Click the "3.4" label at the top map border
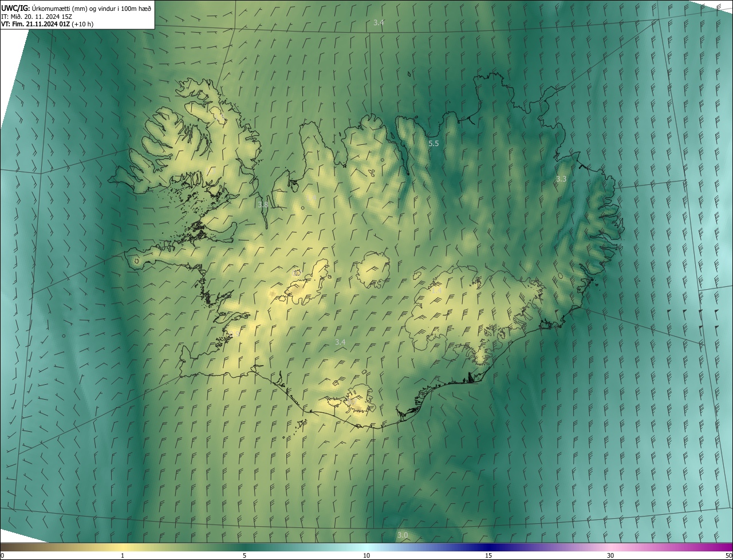 379,22
